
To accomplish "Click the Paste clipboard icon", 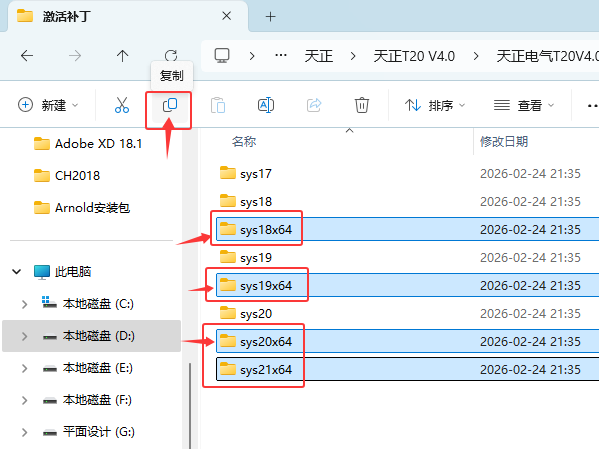I will [x=218, y=105].
